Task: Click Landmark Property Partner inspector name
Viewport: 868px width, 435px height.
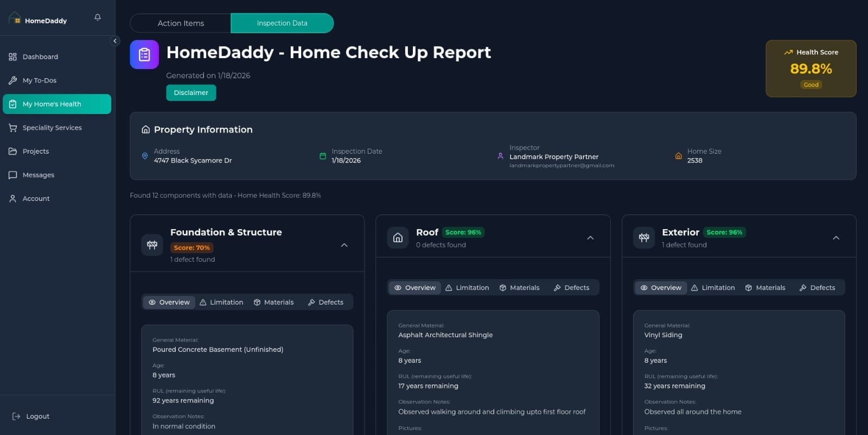Action: [x=554, y=157]
